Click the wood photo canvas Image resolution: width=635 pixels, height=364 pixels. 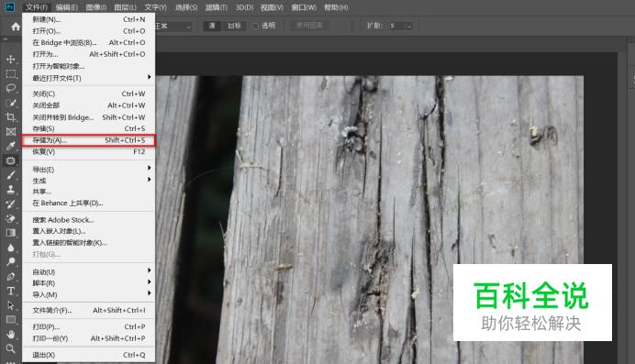[369, 220]
